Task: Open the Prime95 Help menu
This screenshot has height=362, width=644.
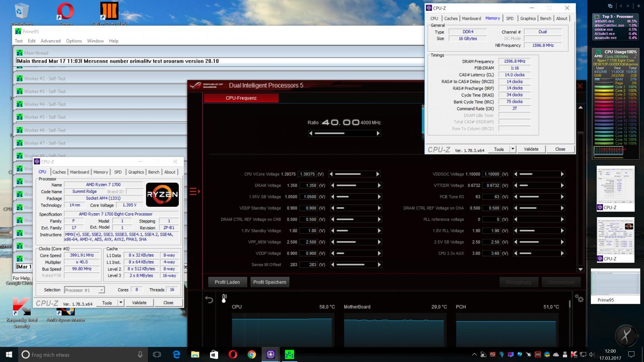Action: coord(113,41)
